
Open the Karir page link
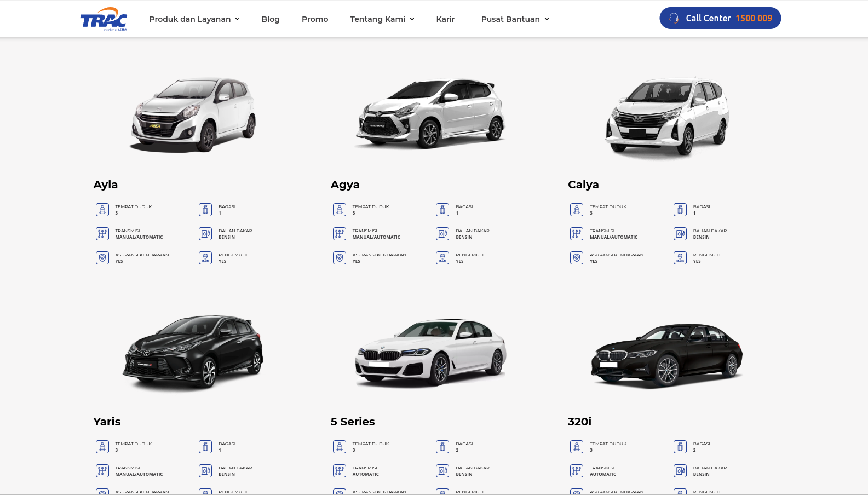pos(445,19)
